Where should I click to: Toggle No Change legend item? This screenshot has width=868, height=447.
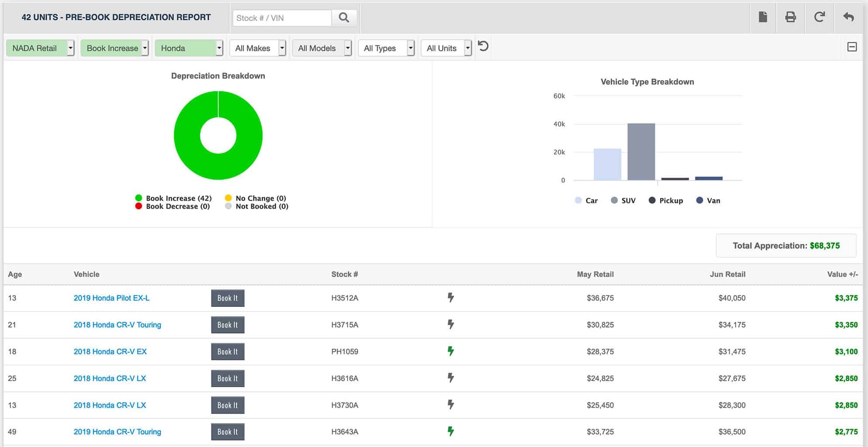point(256,198)
